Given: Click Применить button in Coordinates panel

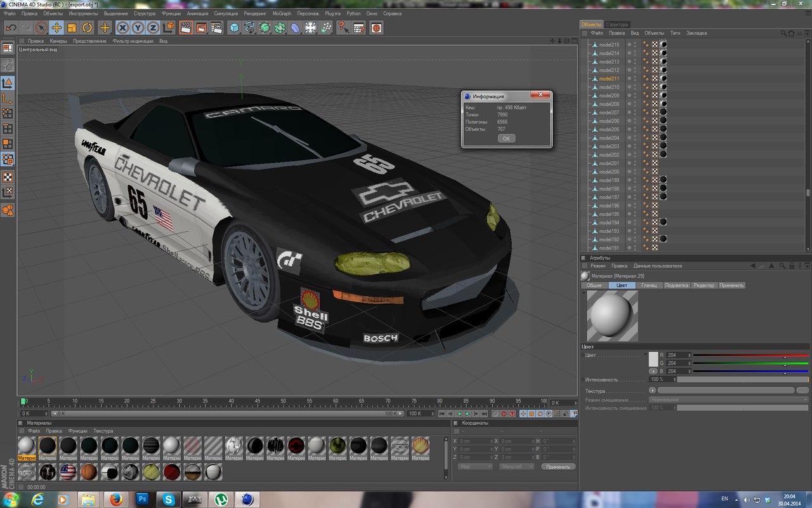Looking at the screenshot, I should (x=558, y=467).
